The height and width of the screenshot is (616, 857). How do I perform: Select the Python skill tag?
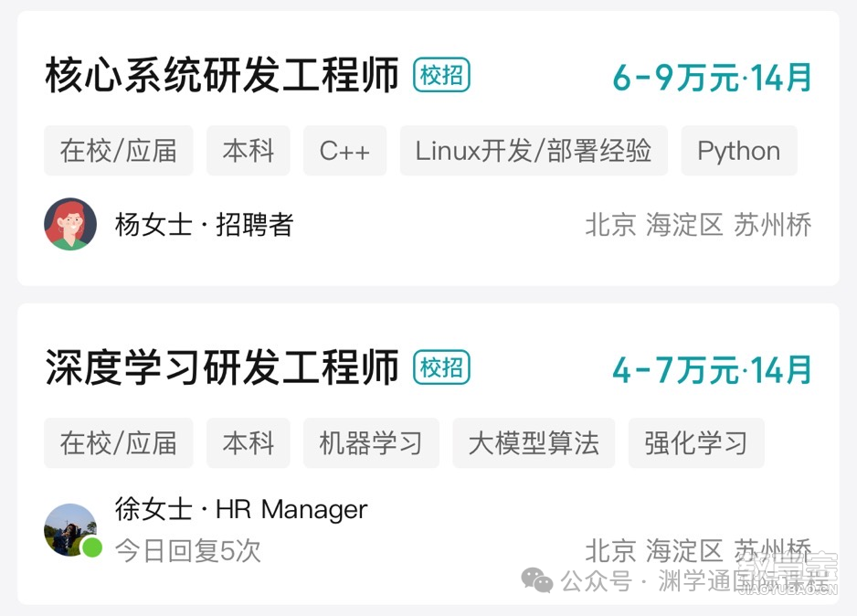[x=739, y=150]
